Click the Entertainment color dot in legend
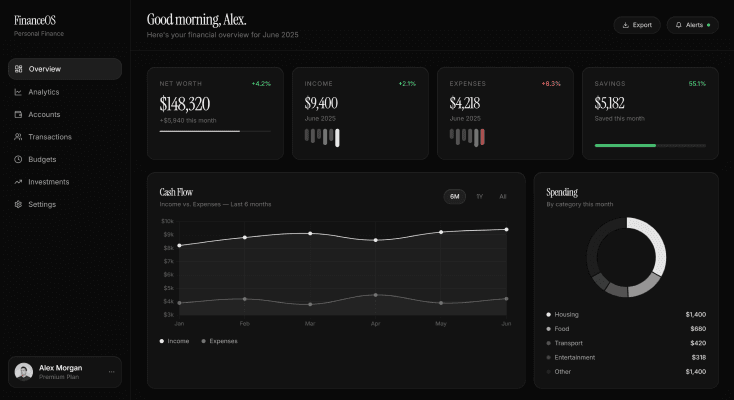The height and width of the screenshot is (400, 734). 548,357
